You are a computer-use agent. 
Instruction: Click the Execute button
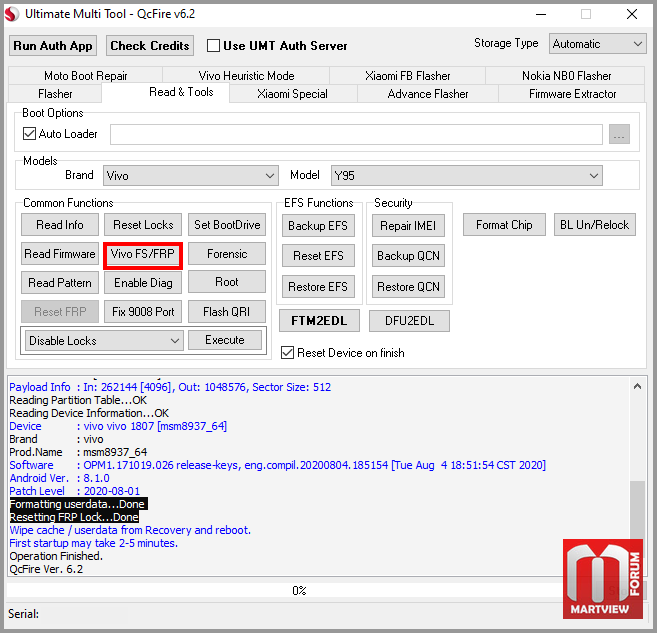[x=225, y=340]
